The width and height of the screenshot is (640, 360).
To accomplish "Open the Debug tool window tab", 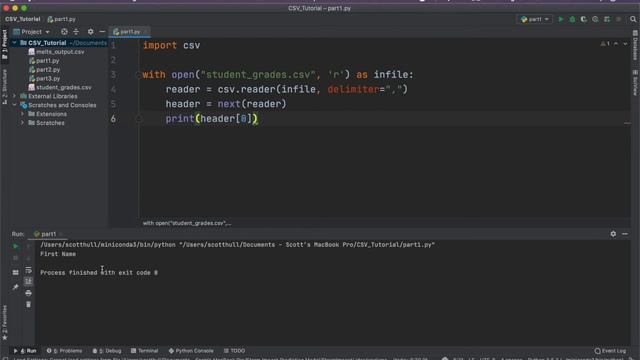I will pos(107,351).
